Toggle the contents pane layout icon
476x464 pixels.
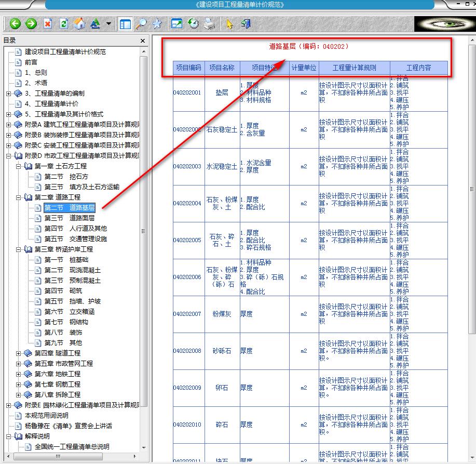125,24
